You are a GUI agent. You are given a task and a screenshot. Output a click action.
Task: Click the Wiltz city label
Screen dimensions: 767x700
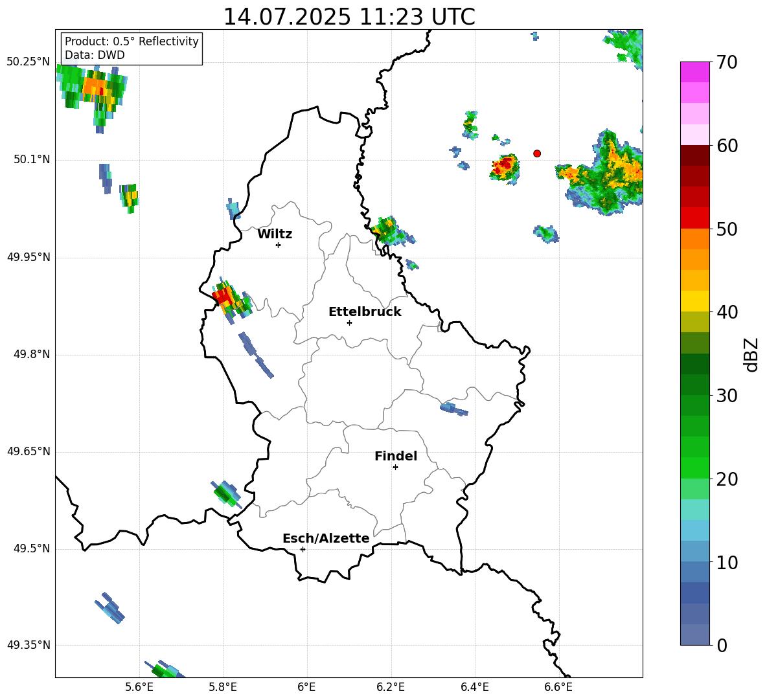275,234
